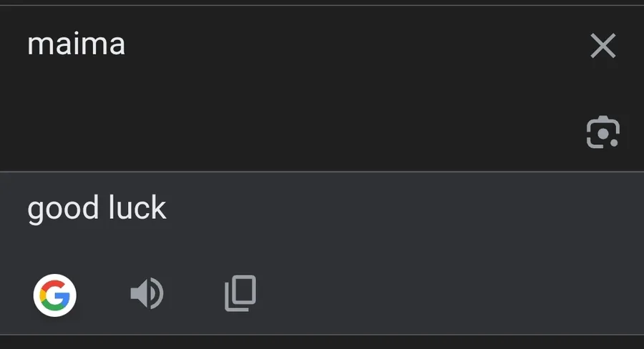Screen dimensions: 644x349
Task: Click the X beside the "maima" input
Action: [603, 46]
